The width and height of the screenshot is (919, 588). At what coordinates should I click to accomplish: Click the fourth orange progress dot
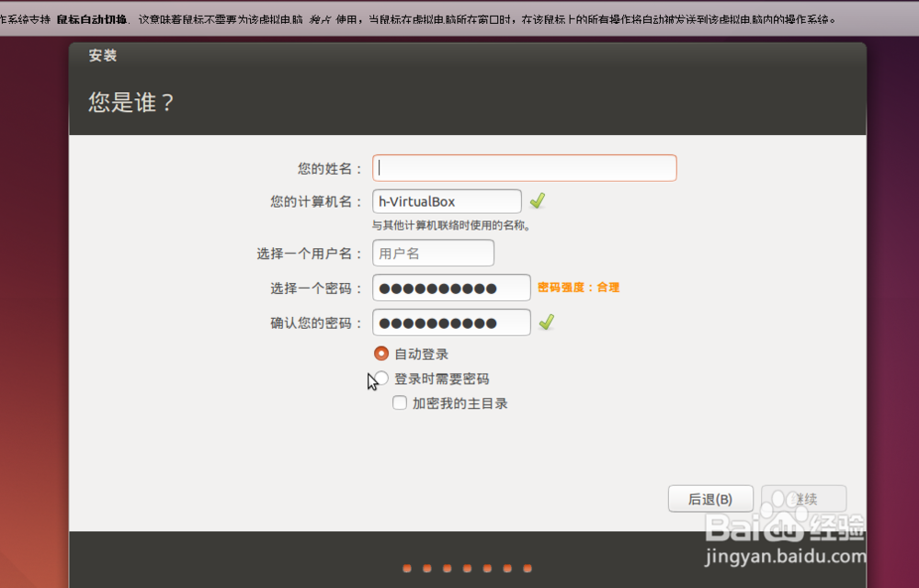coord(467,568)
